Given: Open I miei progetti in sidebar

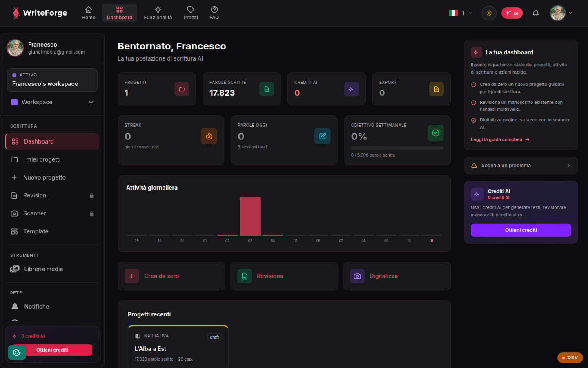Looking at the screenshot, I should pyautogui.click(x=52, y=159).
